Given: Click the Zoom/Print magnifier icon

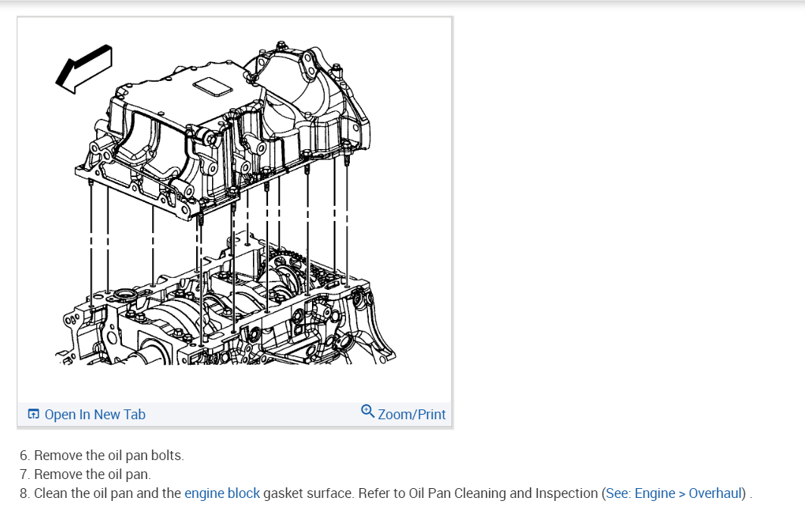Looking at the screenshot, I should [367, 412].
